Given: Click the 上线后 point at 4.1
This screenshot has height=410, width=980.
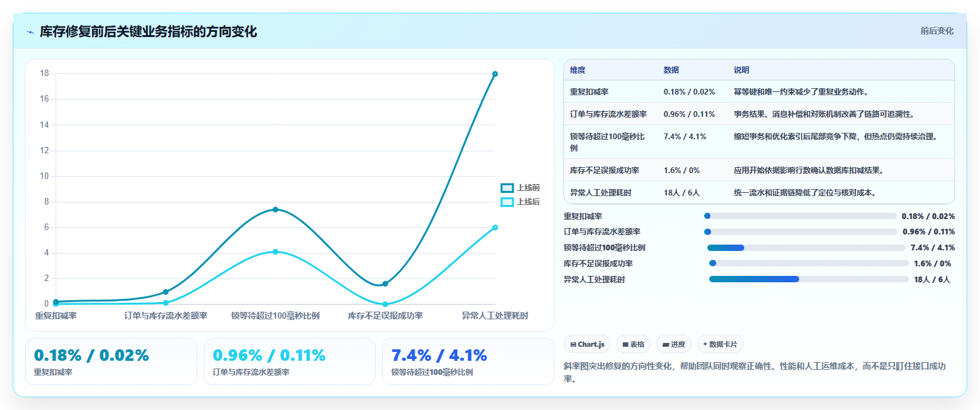Looking at the screenshot, I should tap(275, 252).
